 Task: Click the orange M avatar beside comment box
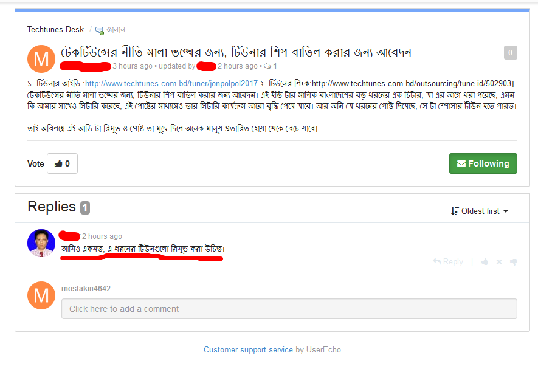41,295
